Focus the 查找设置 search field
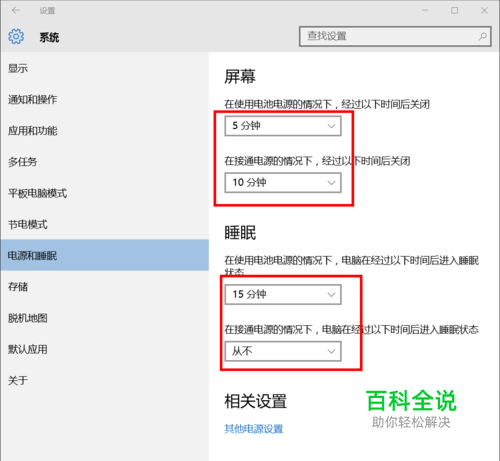This screenshot has height=461, width=500. 395,36
